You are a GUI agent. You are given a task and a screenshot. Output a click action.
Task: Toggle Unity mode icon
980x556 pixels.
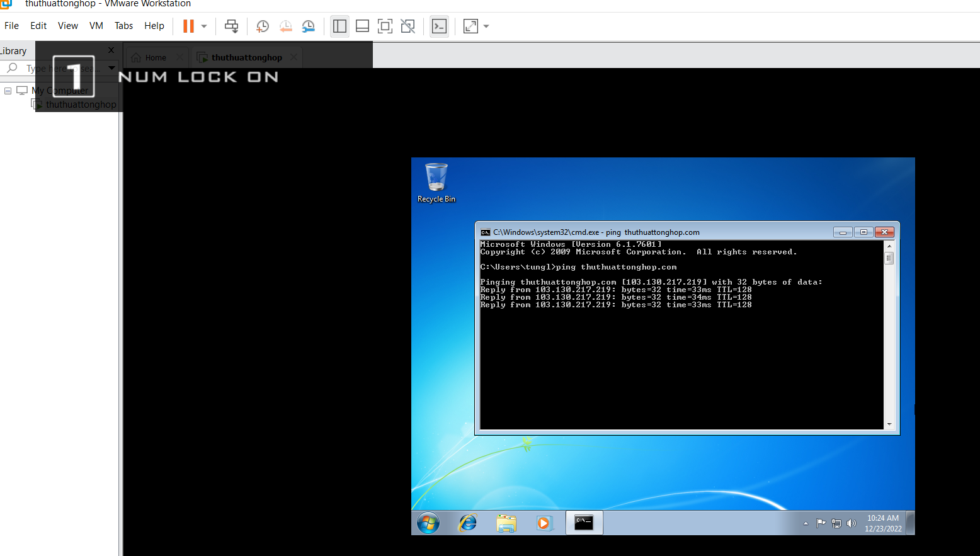(407, 26)
